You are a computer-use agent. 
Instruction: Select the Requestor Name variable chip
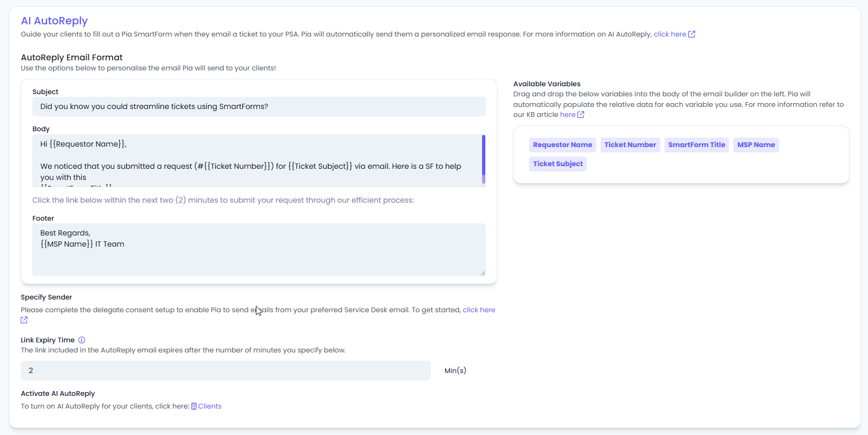click(x=562, y=145)
